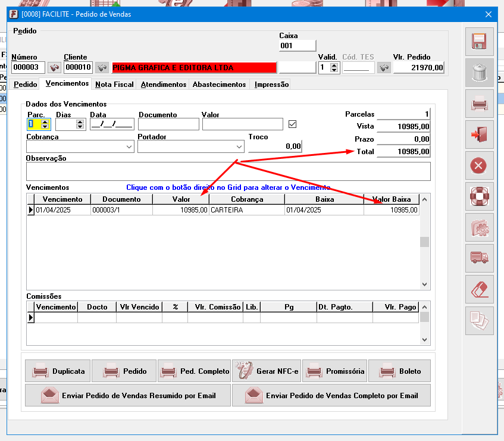Decrease Parc. spinner value
The width and height of the screenshot is (504, 441).
click(45, 127)
